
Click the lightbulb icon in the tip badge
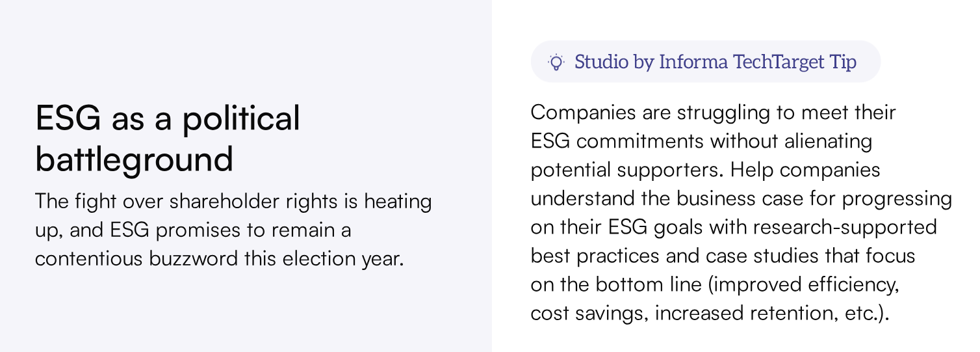pos(556,62)
